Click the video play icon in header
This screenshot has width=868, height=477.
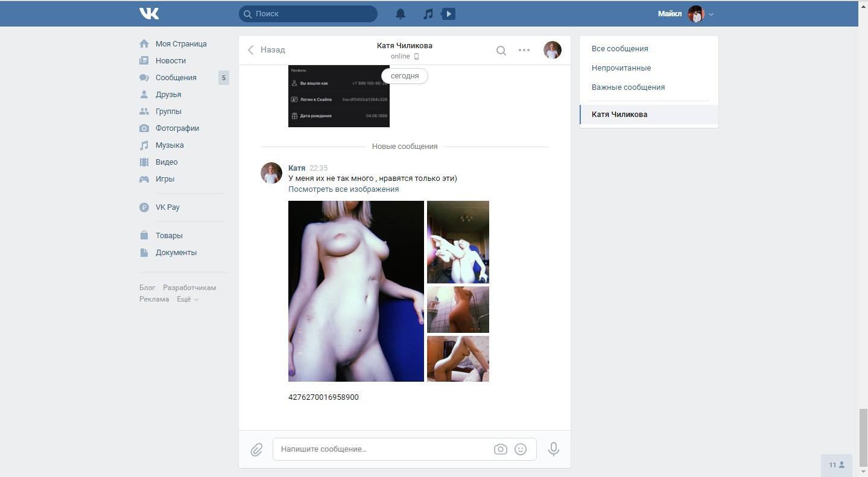pyautogui.click(x=448, y=14)
